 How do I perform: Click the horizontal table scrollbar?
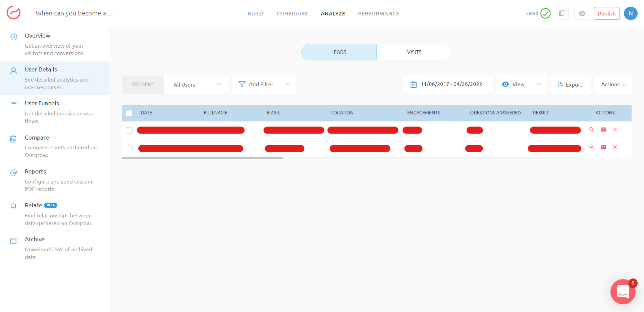coord(202,158)
